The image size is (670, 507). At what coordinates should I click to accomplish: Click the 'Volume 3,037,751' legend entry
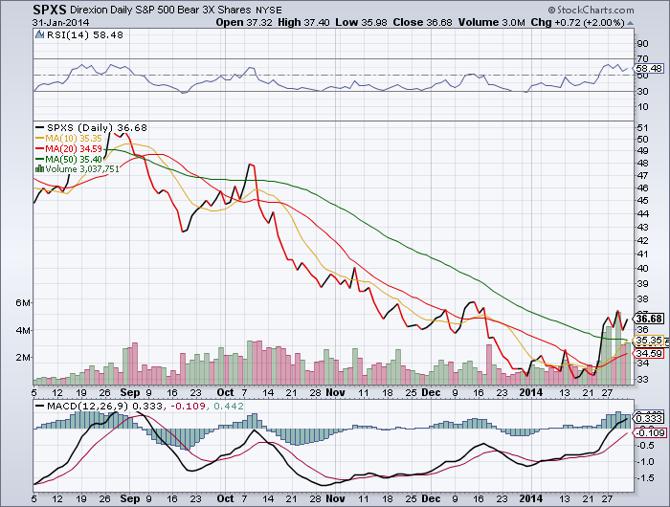(x=82, y=169)
